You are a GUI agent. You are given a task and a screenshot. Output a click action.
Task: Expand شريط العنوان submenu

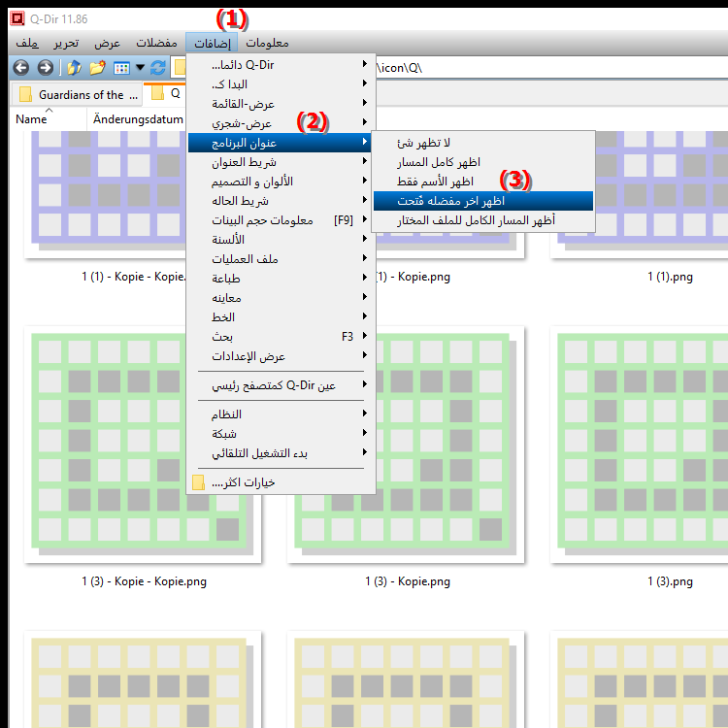pyautogui.click(x=281, y=162)
